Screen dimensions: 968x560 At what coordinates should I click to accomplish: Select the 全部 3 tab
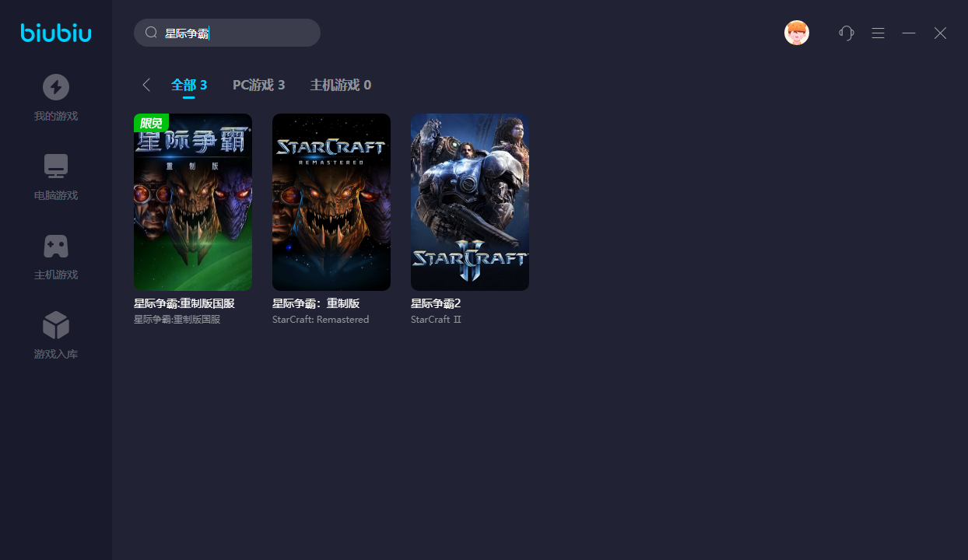189,85
